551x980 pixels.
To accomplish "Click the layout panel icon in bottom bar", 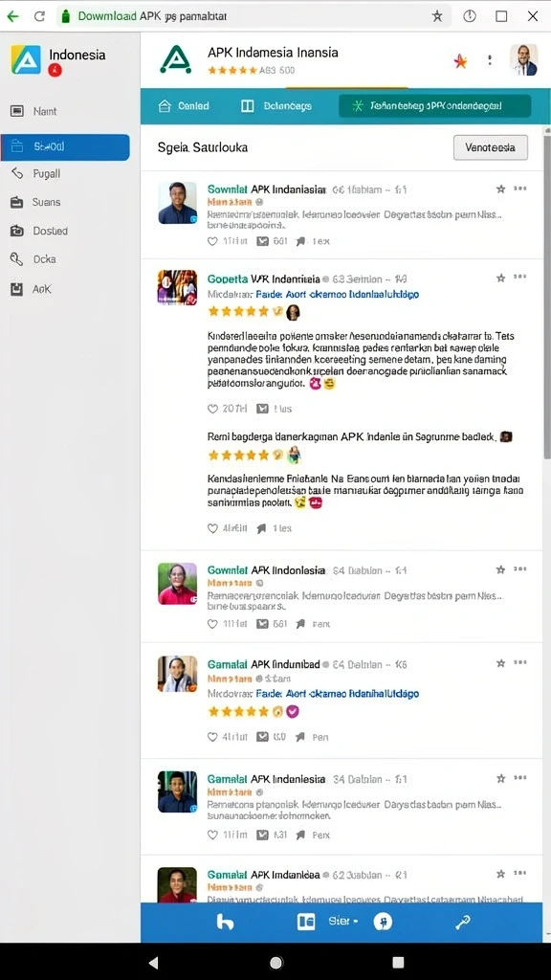I will pos(306,922).
